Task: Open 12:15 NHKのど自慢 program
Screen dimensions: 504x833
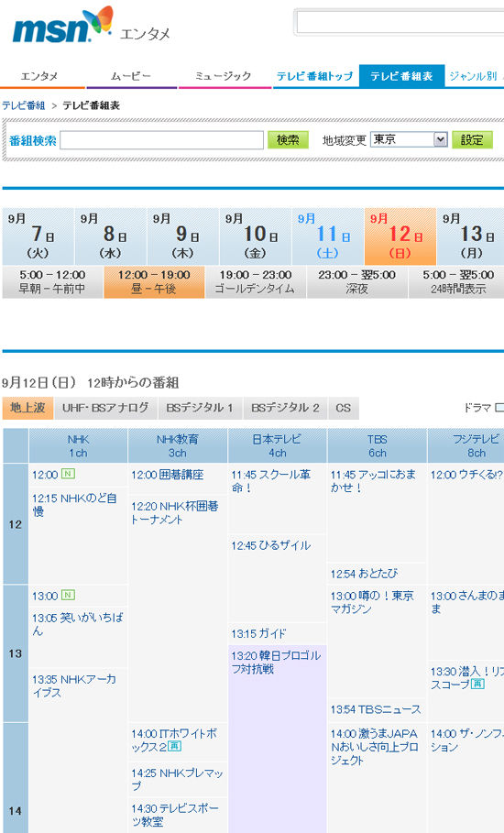Action: tap(74, 505)
